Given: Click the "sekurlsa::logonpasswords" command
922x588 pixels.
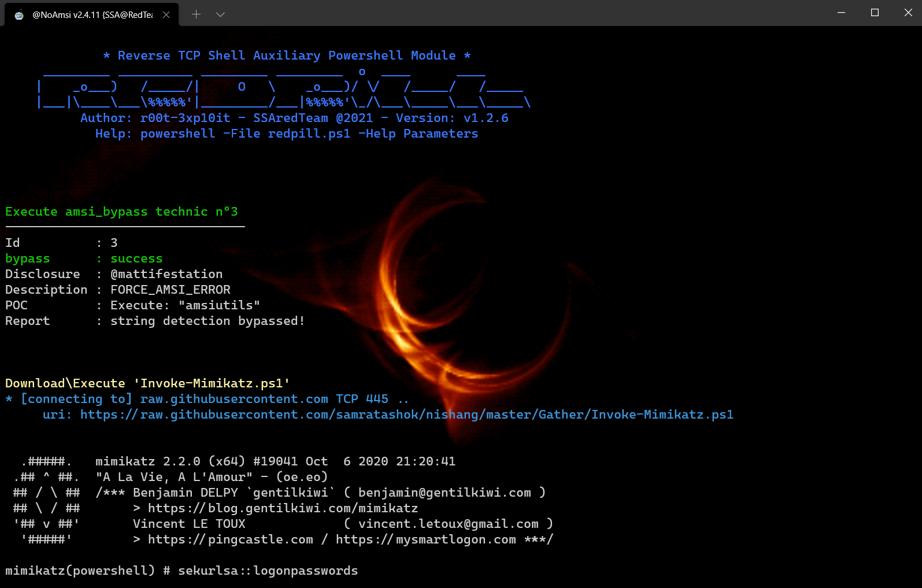Looking at the screenshot, I should click(268, 571).
